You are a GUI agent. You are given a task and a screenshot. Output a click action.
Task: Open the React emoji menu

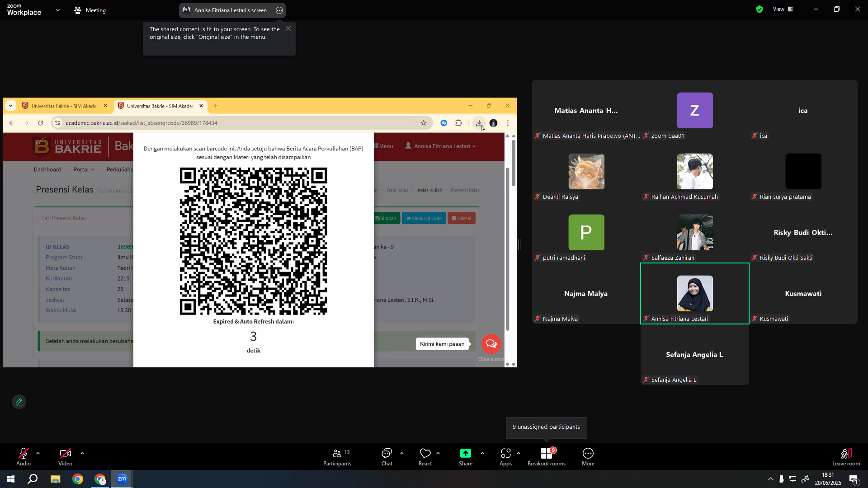point(425,456)
